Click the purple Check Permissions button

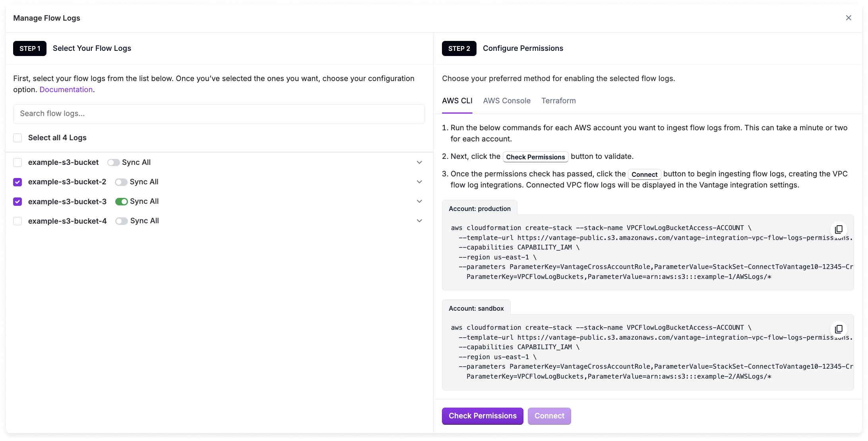pos(482,416)
